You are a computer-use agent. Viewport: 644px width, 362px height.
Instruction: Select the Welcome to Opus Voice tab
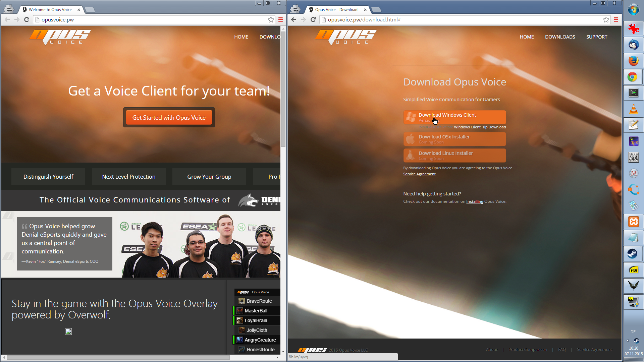coord(50,10)
